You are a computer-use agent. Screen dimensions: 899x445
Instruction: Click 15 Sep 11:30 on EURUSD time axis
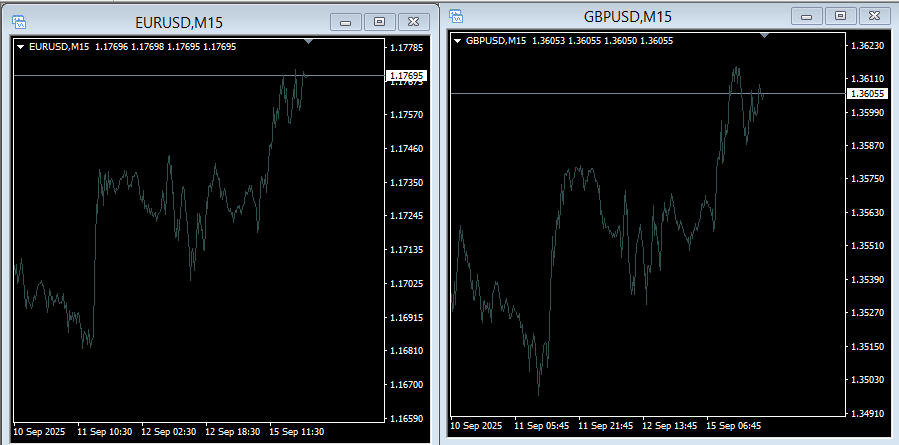point(298,431)
